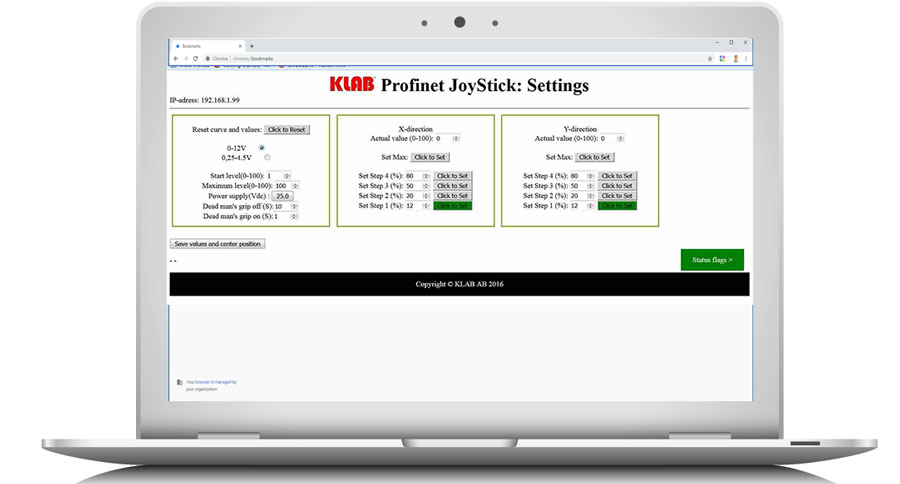Image resolution: width=900 pixels, height=484 pixels.
Task: Click IP-adress 192.168.1.99 text
Action: (204, 100)
